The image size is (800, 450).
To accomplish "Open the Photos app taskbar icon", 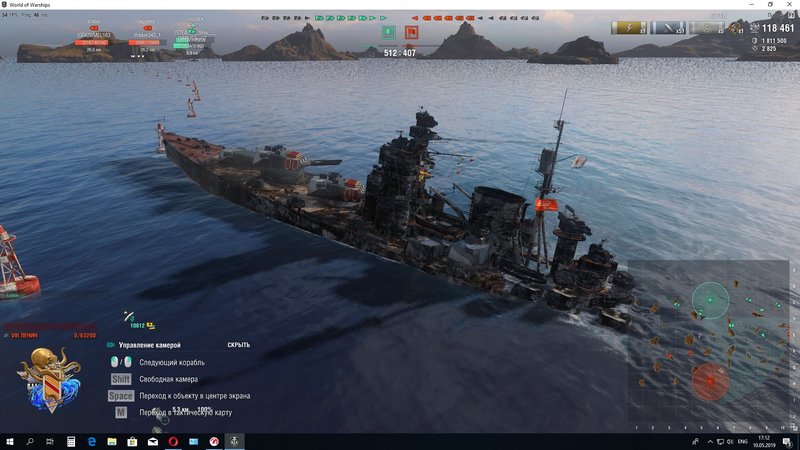I will 193,441.
